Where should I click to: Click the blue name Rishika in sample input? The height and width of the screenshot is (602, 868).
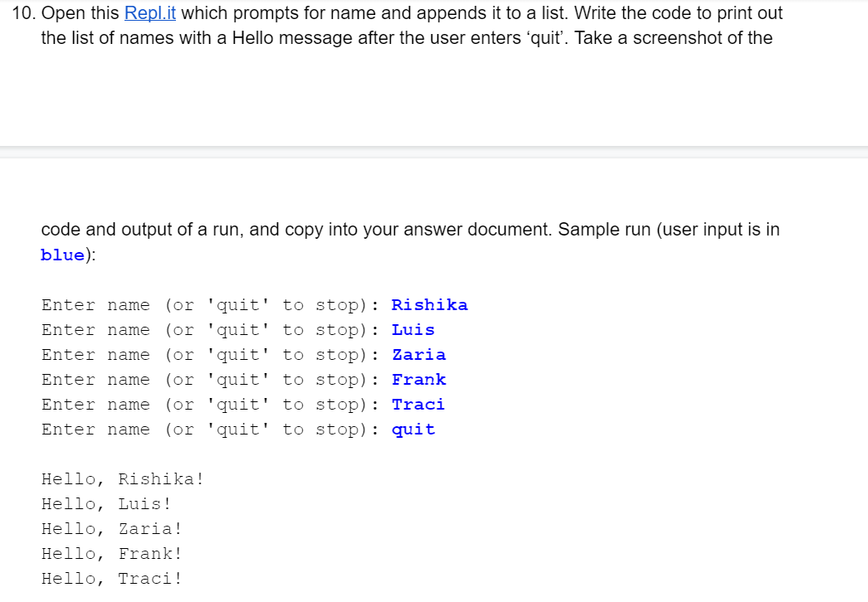coord(430,305)
